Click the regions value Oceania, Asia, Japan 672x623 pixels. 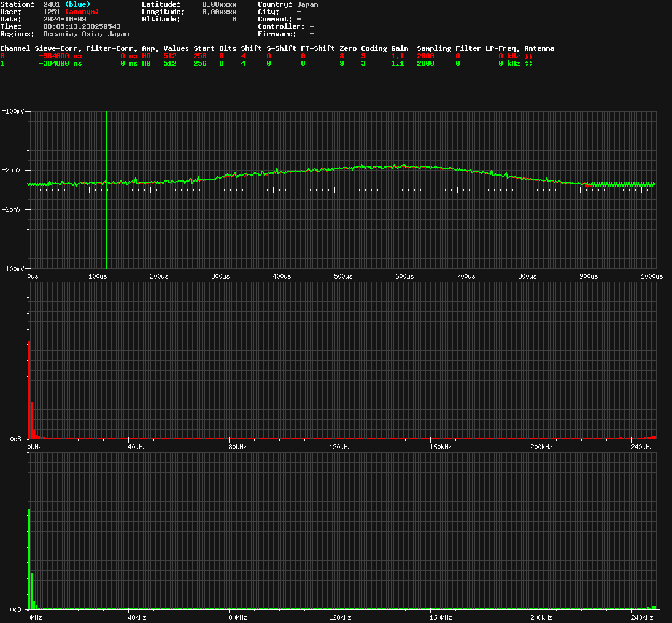[86, 34]
